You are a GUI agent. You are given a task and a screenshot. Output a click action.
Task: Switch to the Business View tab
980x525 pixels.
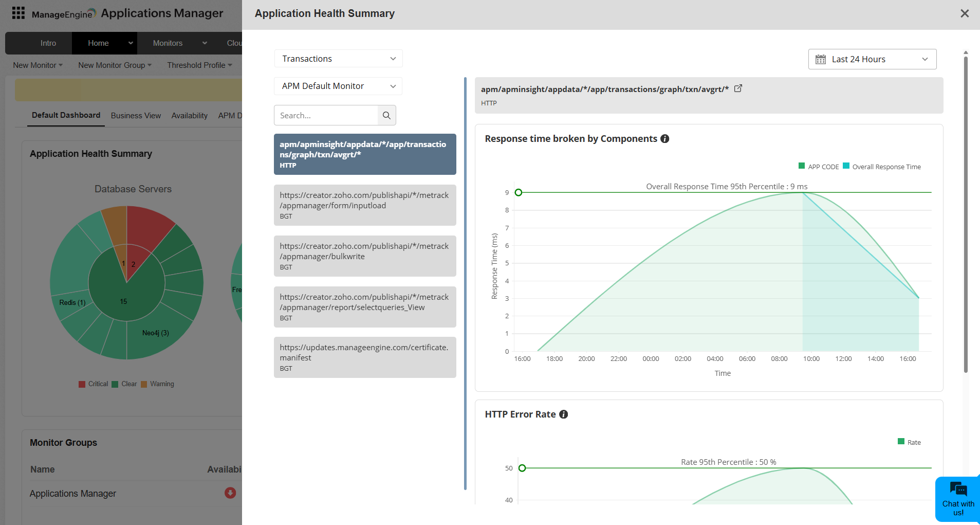[135, 115]
